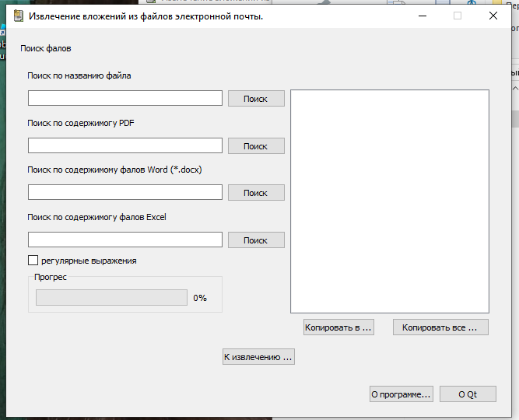Click the PDF content search field
519x420 pixels.
click(x=125, y=145)
